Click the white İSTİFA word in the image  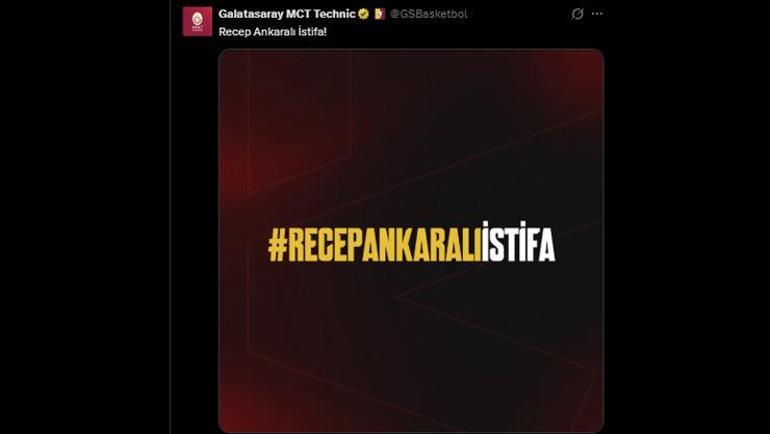point(519,242)
